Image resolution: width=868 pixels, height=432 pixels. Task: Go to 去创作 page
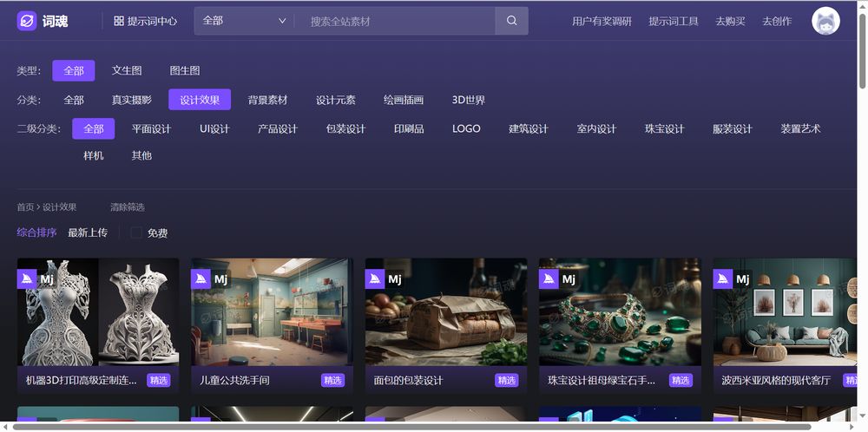[x=777, y=21]
